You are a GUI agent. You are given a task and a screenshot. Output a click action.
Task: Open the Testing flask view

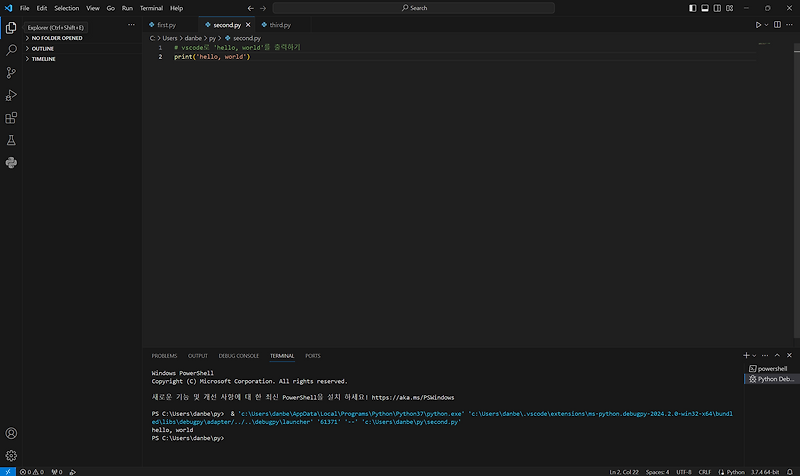(11, 140)
